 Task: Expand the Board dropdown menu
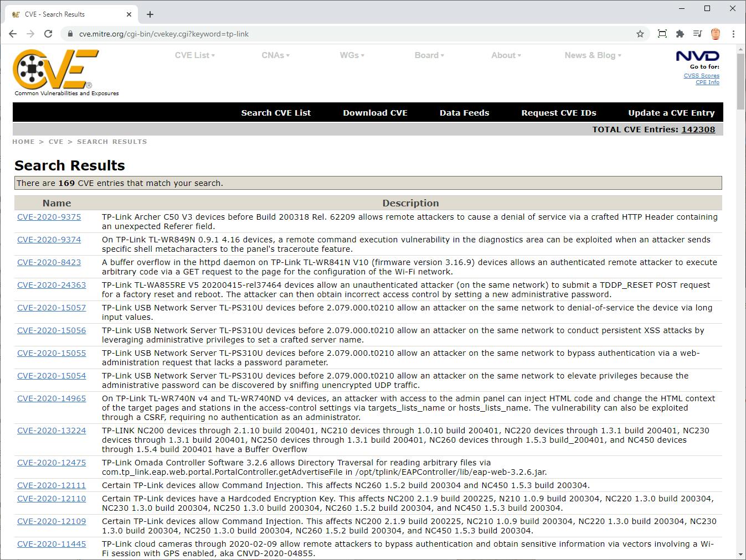429,55
